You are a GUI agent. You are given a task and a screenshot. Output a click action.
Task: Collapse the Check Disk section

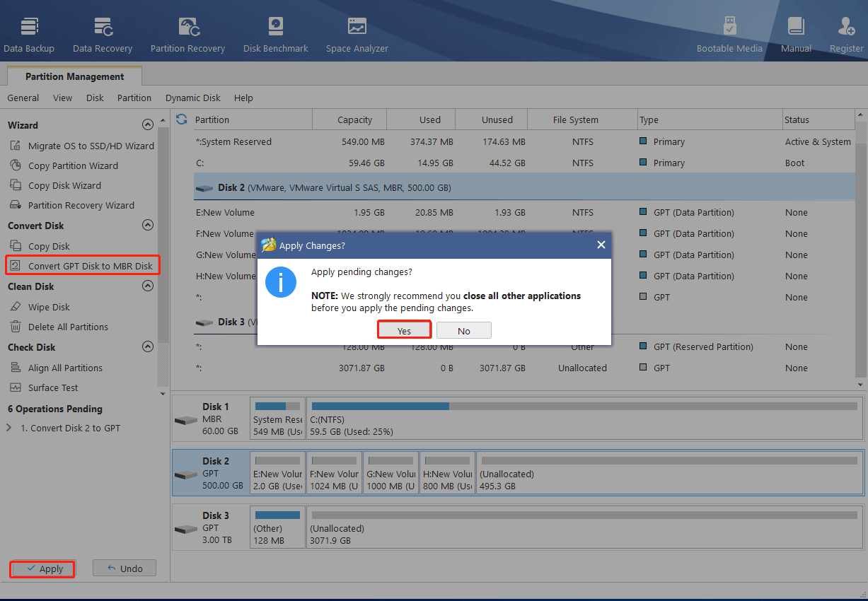point(147,346)
